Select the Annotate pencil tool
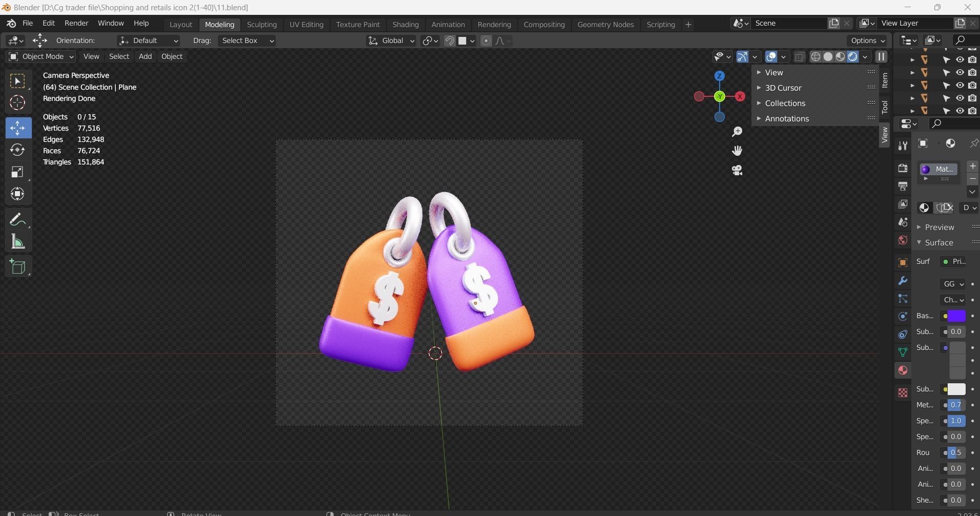Viewport: 980px width, 516px height. [18, 219]
